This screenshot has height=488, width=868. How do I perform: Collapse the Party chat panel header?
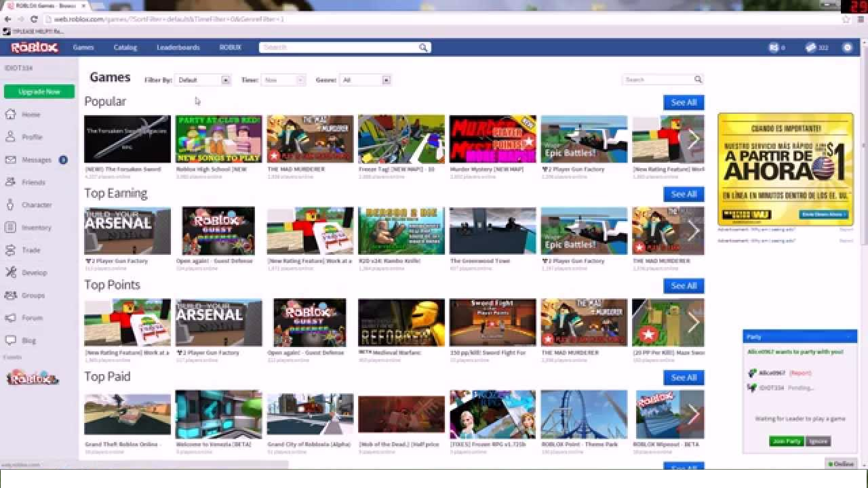click(800, 337)
